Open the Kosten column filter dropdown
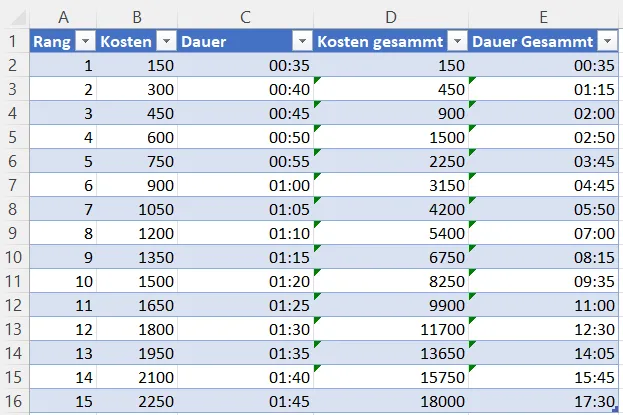Viewport: 623px width, 415px height. pos(167,41)
